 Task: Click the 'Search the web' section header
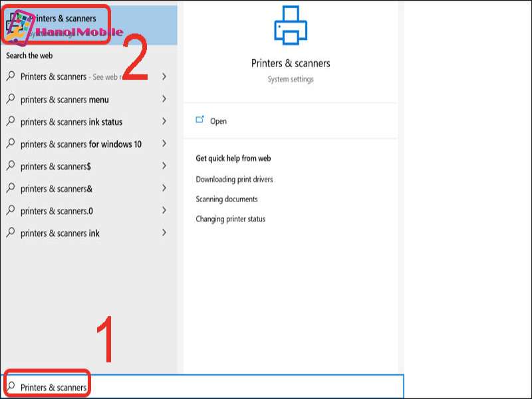(x=29, y=56)
